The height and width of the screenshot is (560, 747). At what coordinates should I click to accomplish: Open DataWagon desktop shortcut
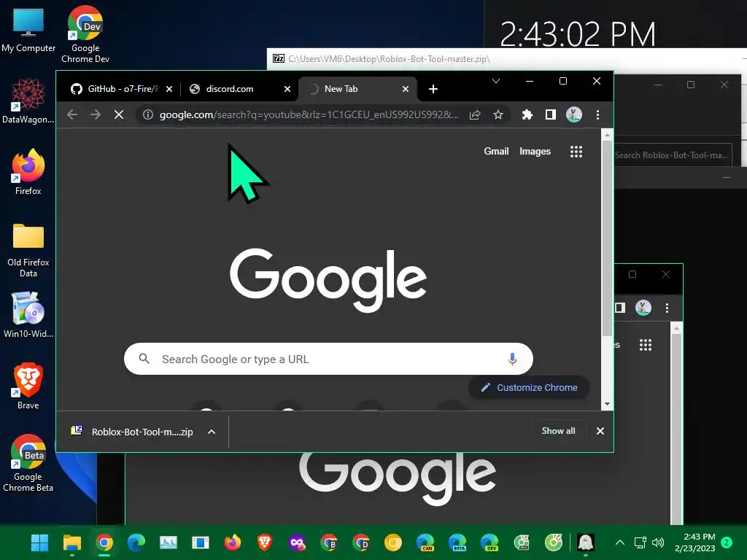(28, 101)
